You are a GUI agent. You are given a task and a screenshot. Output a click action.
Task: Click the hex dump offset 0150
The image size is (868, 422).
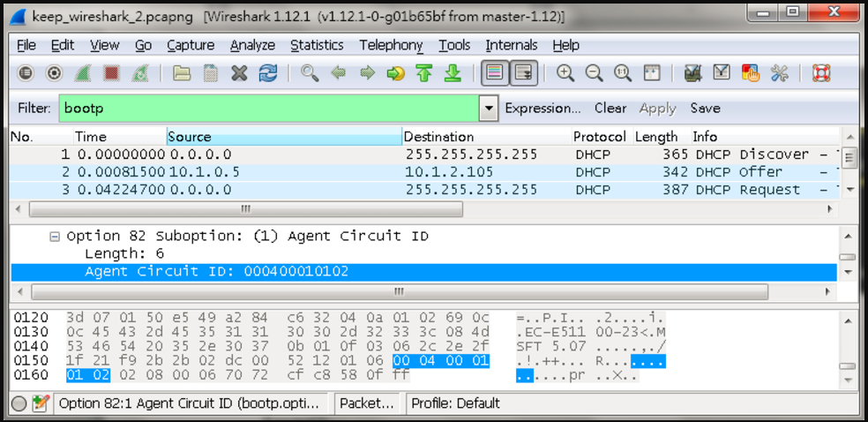tap(31, 361)
